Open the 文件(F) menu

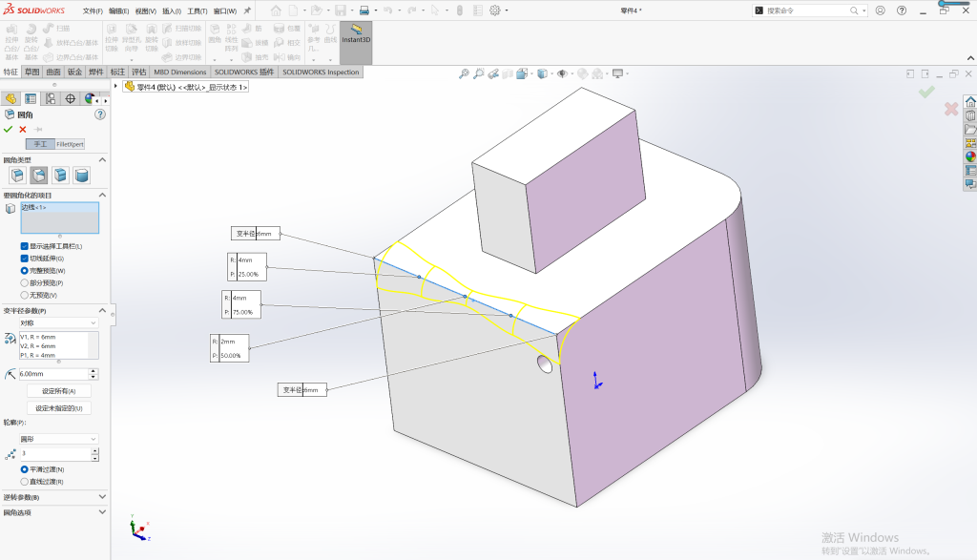tap(93, 11)
